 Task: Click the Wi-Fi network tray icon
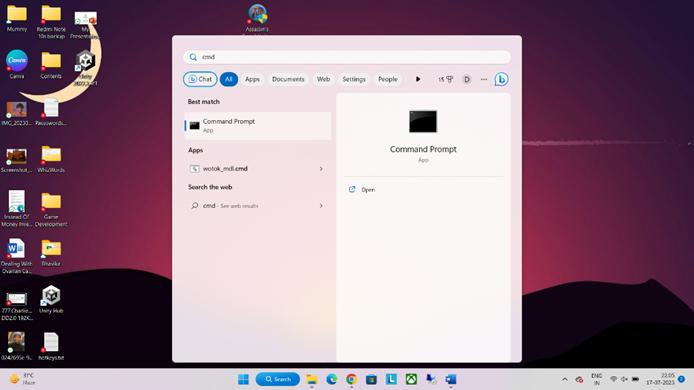613,379
